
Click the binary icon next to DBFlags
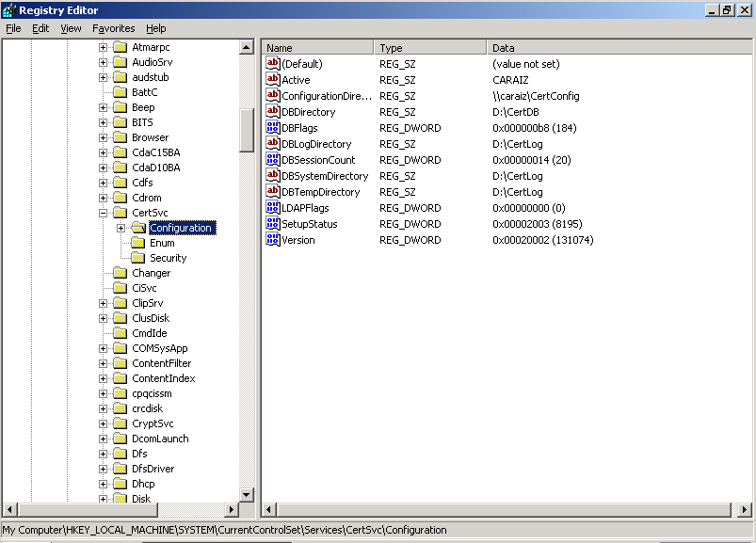coord(273,128)
